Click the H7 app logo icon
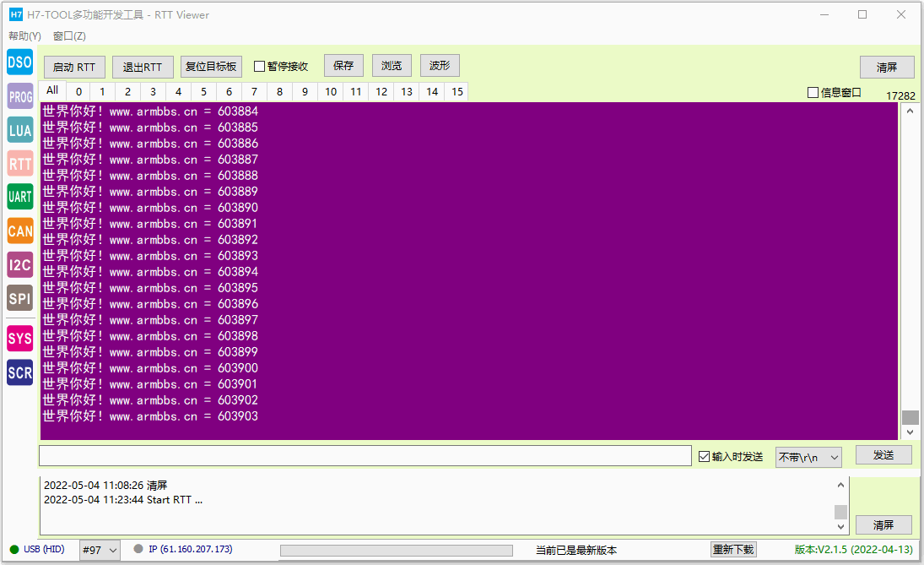Viewport: 924px width, 565px height. click(x=16, y=14)
